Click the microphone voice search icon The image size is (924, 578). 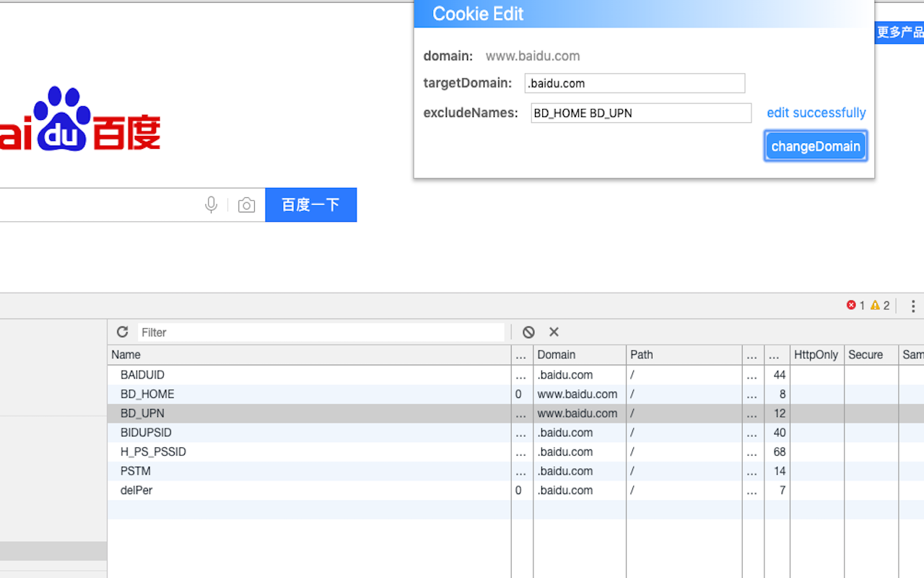point(211,205)
